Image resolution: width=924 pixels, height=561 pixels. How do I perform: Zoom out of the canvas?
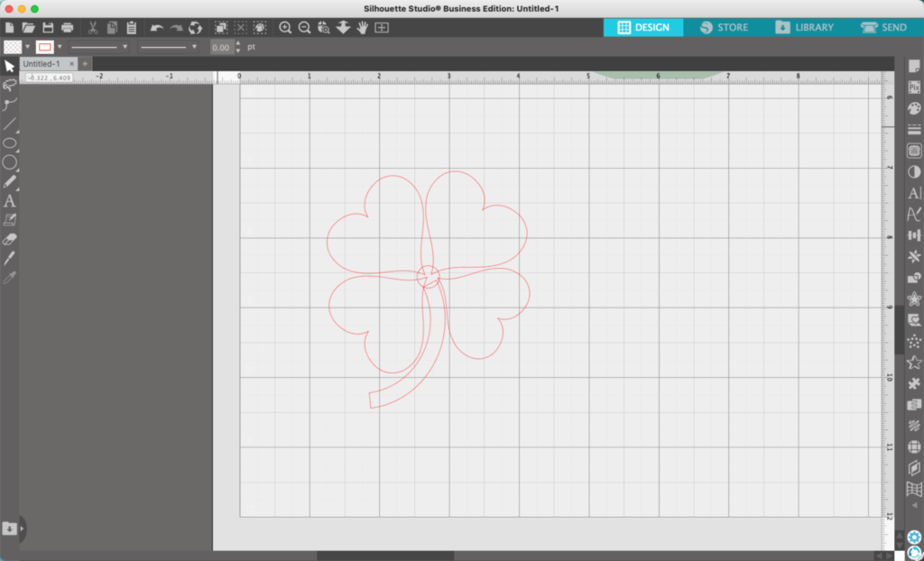click(x=305, y=28)
